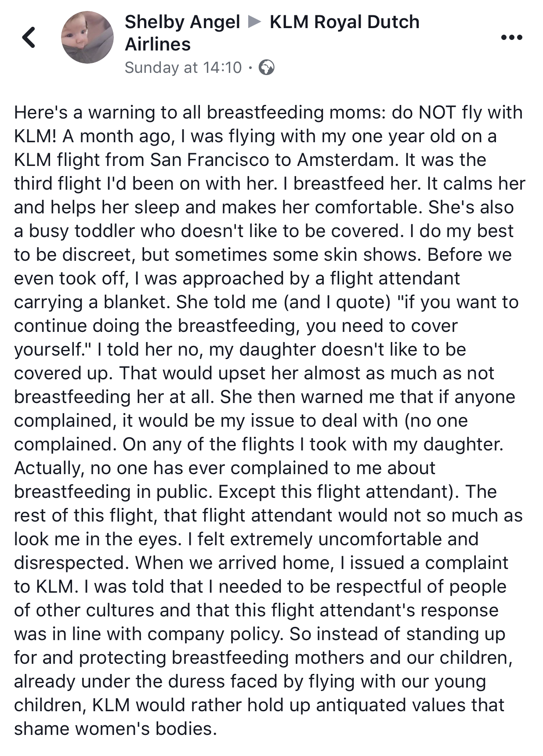The image size is (543, 756).
Task: Click the globe public audience icon
Action: pos(266,68)
